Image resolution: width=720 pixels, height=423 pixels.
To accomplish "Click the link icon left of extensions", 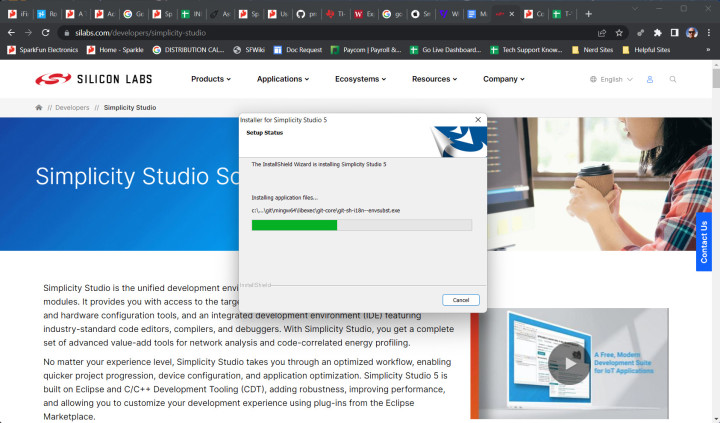I will tap(640, 33).
